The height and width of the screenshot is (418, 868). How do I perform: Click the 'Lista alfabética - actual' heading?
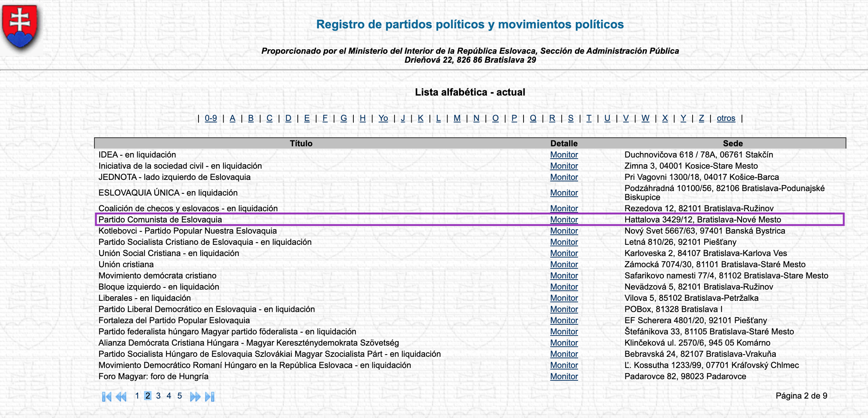click(x=470, y=92)
